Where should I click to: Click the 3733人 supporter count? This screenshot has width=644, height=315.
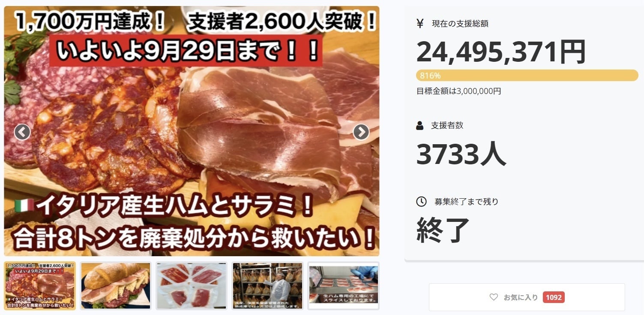click(x=461, y=154)
